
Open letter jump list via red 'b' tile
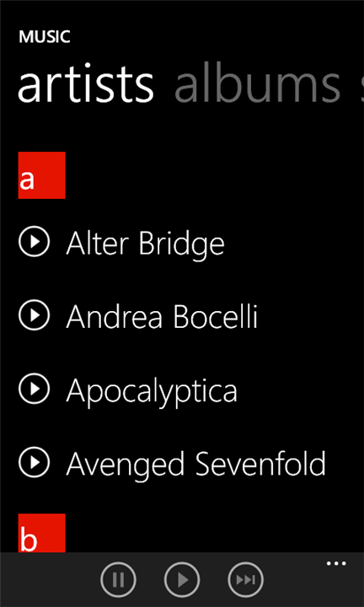[42, 533]
